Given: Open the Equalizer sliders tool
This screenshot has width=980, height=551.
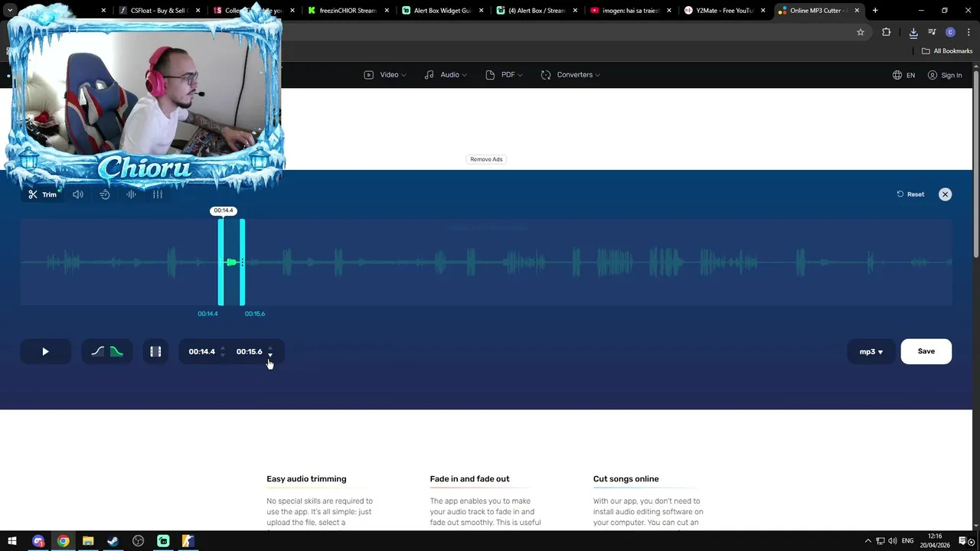Looking at the screenshot, I should (158, 194).
